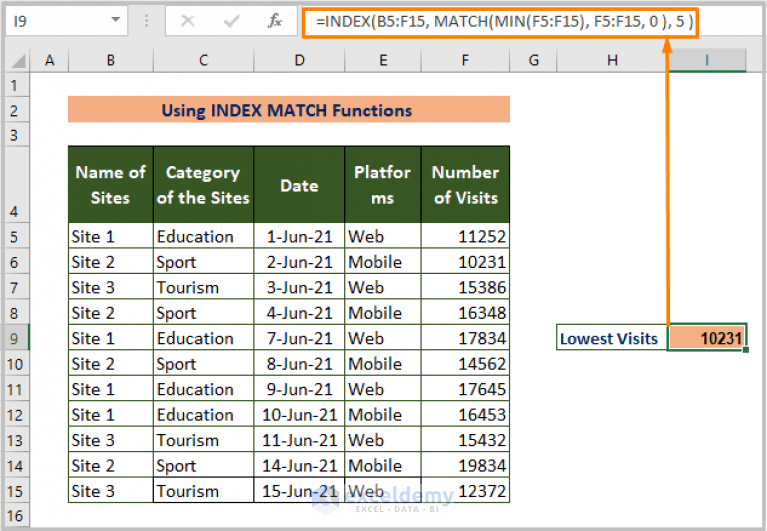
Task: Click the 'Category of the Sites' header cell
Action: point(203,185)
